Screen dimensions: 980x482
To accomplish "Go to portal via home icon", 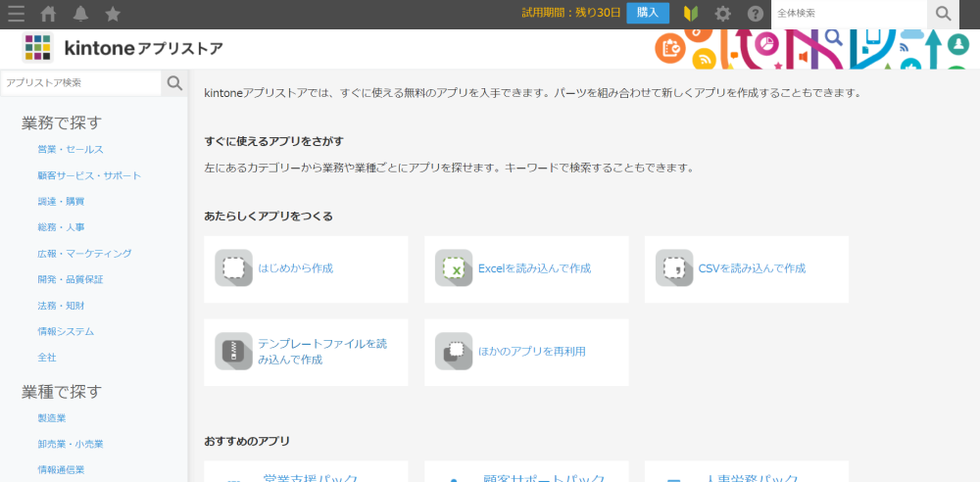I will pos(48,14).
